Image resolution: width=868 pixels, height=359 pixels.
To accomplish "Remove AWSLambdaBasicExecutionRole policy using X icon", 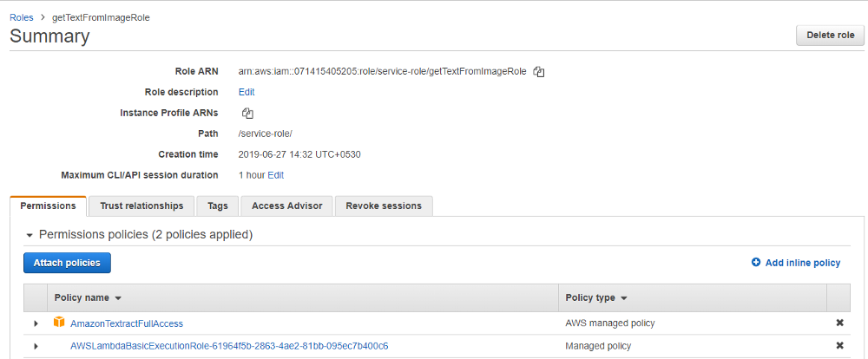I will pos(839,346).
